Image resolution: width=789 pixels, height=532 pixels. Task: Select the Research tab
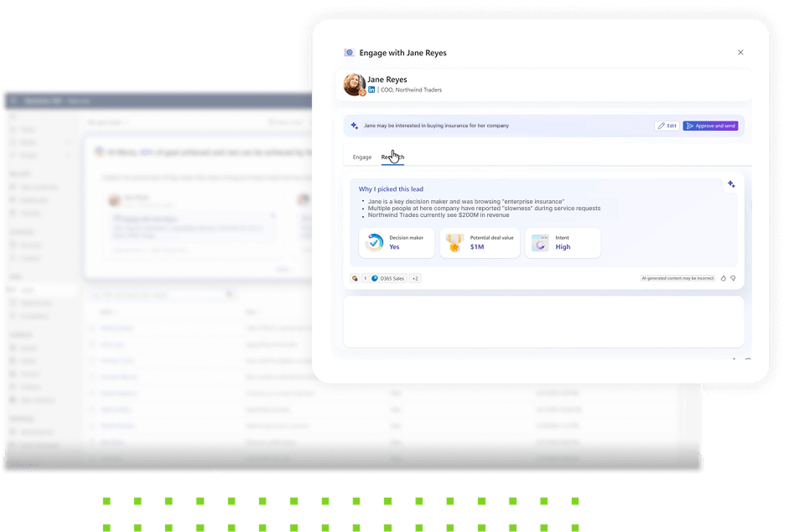pos(392,158)
